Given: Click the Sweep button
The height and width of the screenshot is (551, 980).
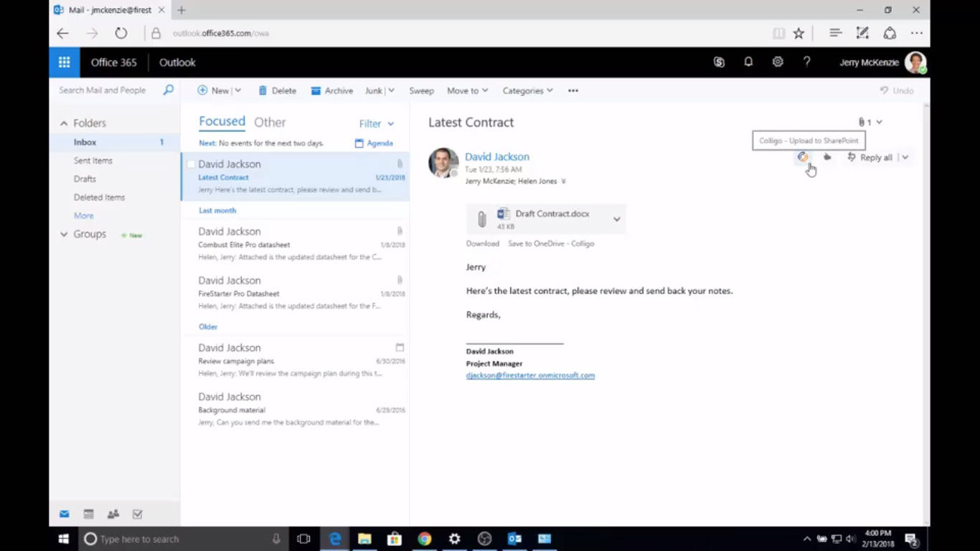Looking at the screenshot, I should coord(421,90).
